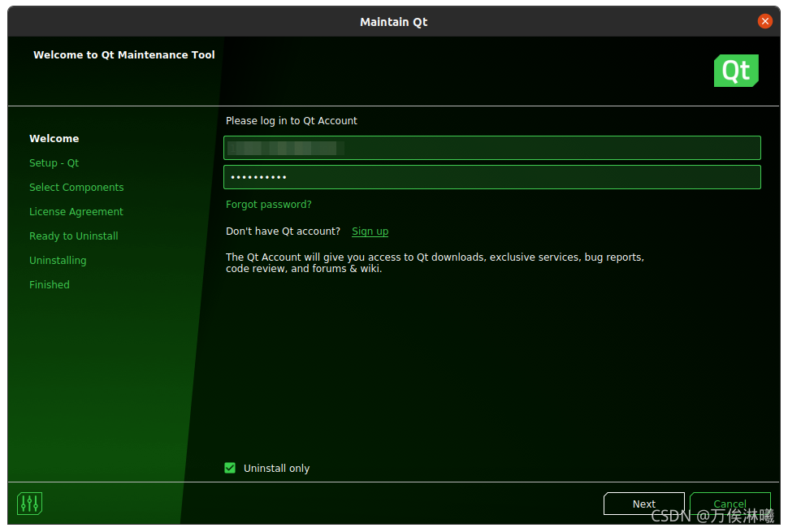Click the Please log in to Qt Account label
788x532 pixels.
click(x=292, y=120)
